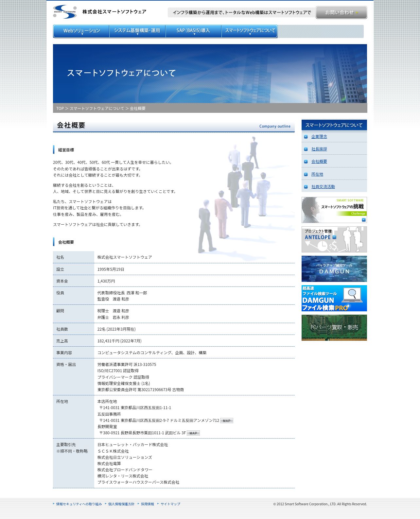Click the sidebar header スマートソフトウェアについて
The height and width of the screenshot is (519, 420).
(x=334, y=125)
